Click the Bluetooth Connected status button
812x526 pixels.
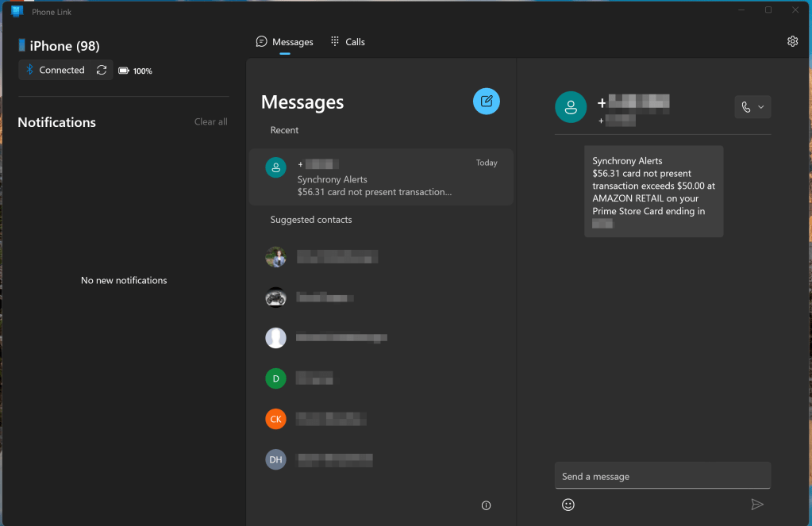(56, 70)
